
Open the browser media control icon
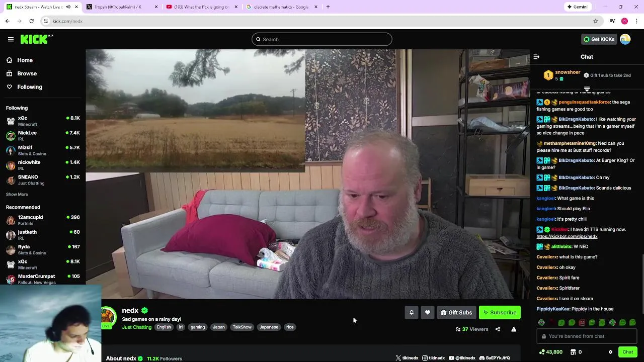[612, 21]
